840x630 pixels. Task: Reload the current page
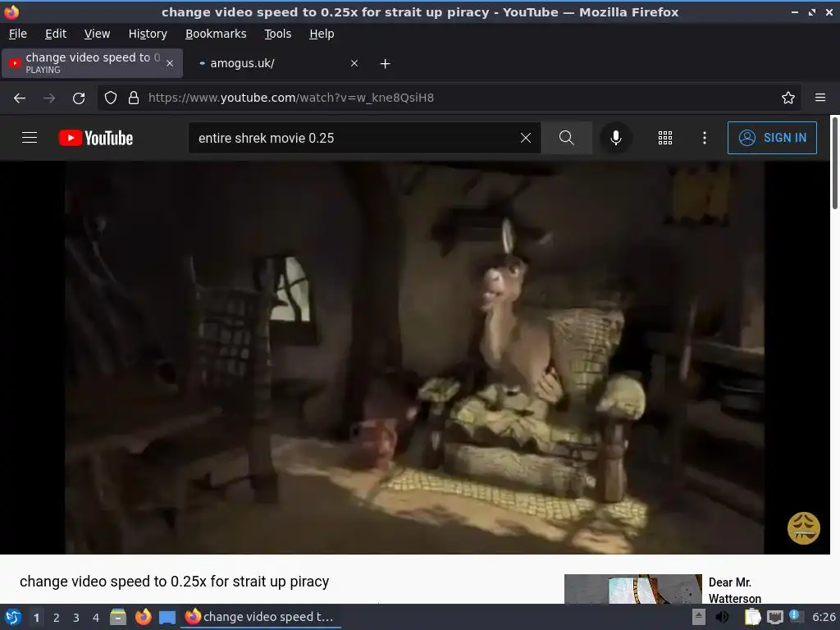[79, 98]
